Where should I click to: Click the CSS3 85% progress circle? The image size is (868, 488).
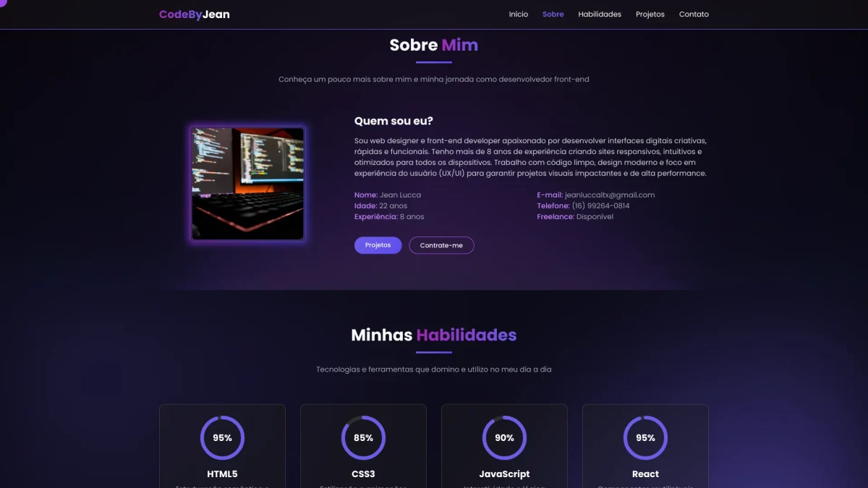363,437
